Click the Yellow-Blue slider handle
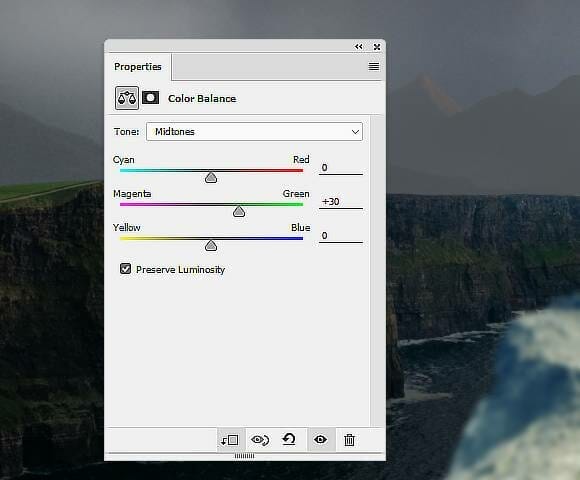This screenshot has height=480, width=580. click(x=211, y=245)
